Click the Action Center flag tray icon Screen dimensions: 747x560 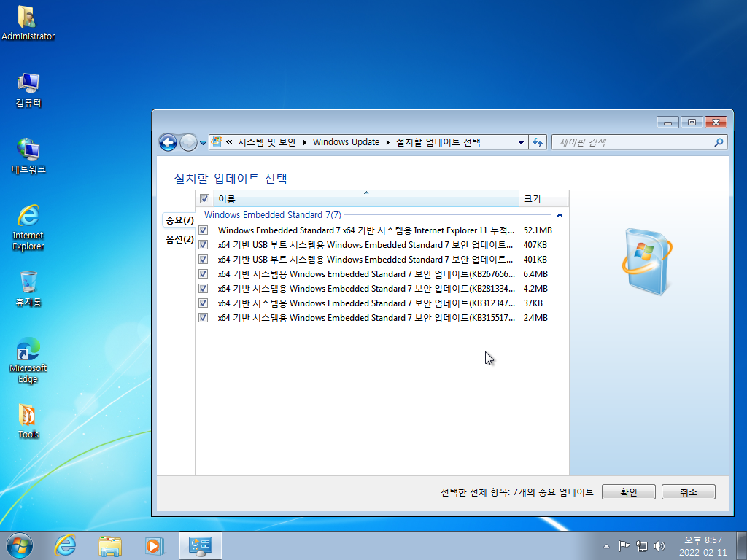click(x=624, y=545)
